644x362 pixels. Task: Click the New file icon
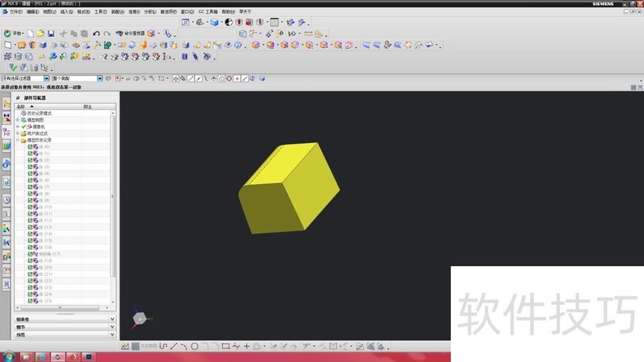click(x=31, y=33)
